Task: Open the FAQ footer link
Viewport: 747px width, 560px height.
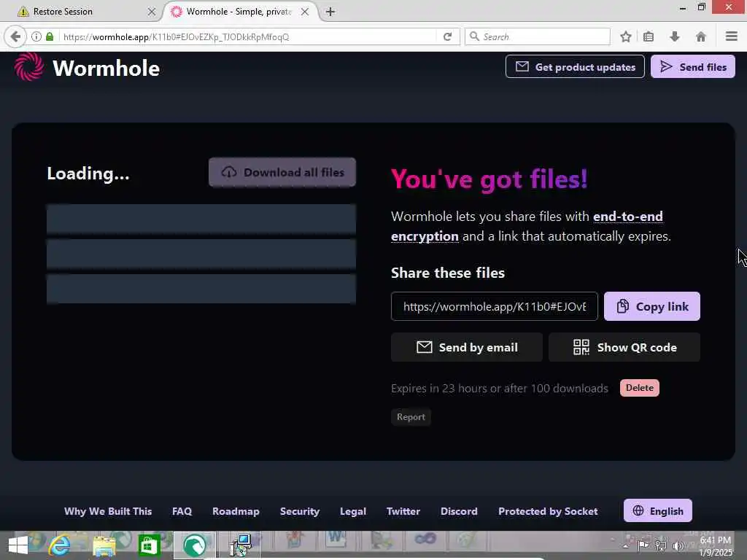Action: click(182, 511)
